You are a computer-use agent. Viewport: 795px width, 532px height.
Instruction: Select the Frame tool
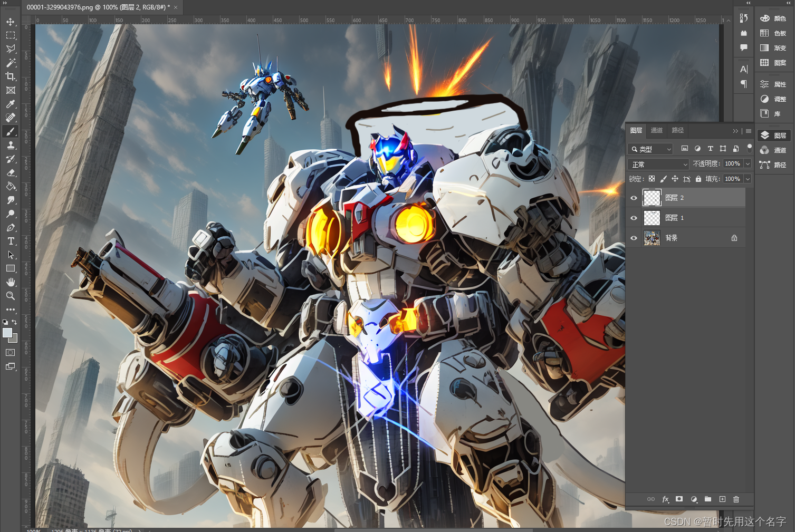point(11,90)
